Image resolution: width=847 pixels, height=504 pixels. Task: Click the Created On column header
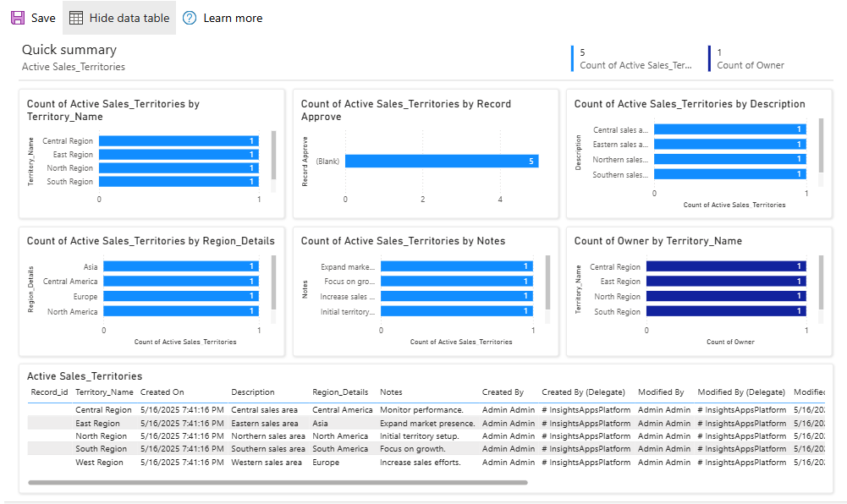162,392
